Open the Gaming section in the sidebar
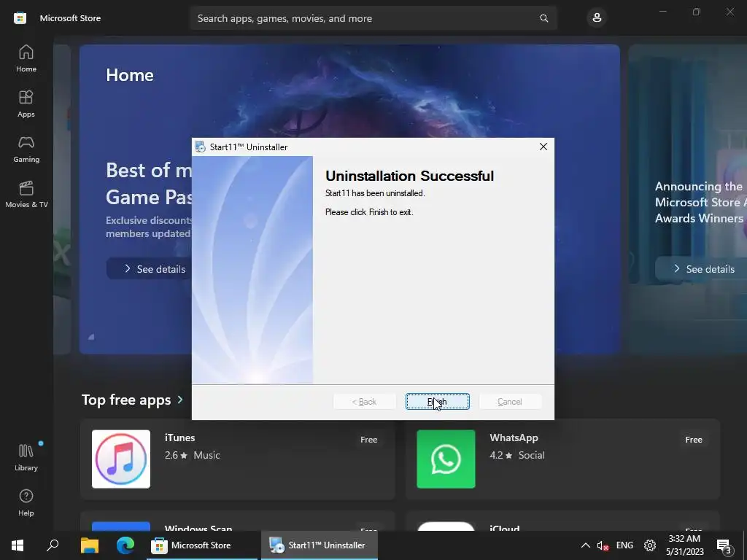The image size is (747, 560). tap(26, 149)
